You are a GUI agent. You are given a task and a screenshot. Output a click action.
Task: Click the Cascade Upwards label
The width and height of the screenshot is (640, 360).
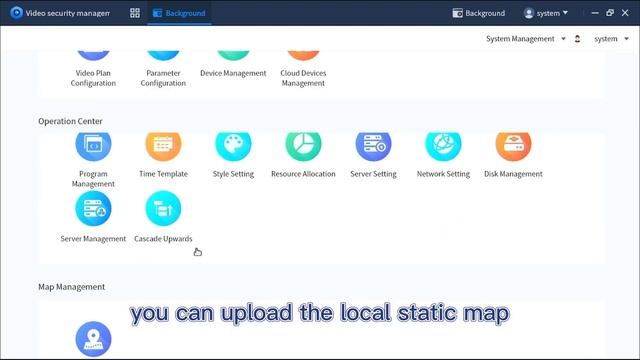[163, 239]
